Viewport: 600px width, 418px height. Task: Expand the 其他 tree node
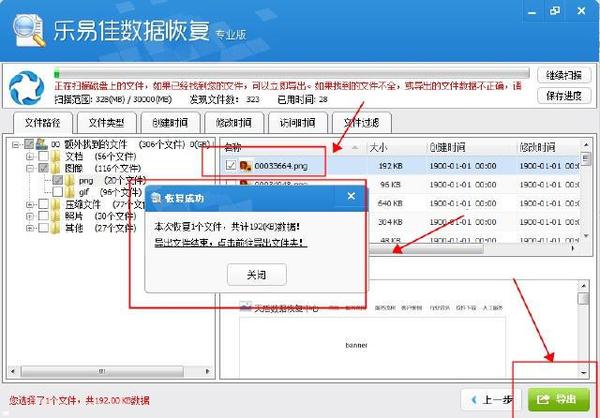point(30,228)
